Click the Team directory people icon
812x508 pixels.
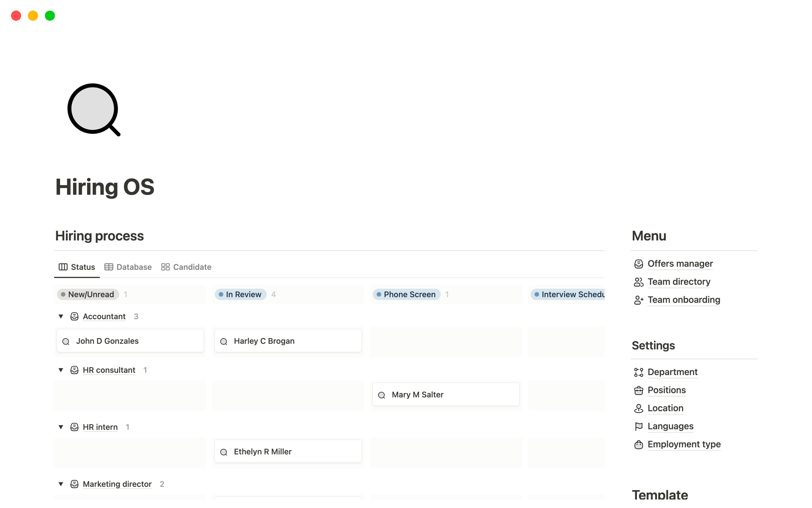coord(638,282)
